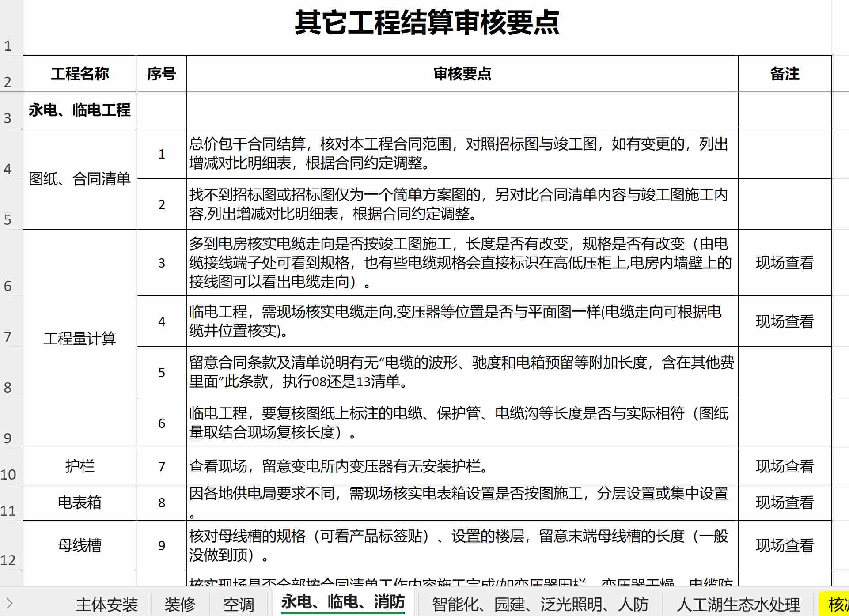Select the 图纸、合同清单 merged cell

click(80, 179)
